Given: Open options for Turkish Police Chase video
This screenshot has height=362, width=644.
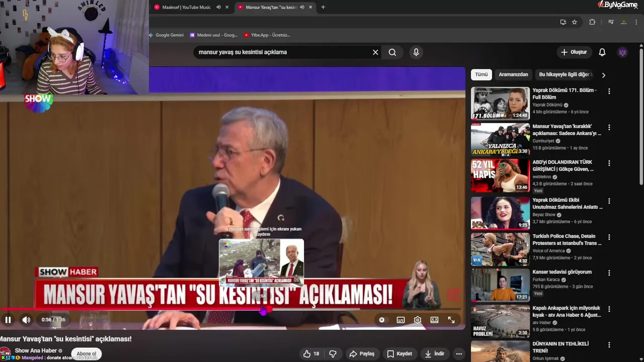Looking at the screenshot, I should point(609,237).
